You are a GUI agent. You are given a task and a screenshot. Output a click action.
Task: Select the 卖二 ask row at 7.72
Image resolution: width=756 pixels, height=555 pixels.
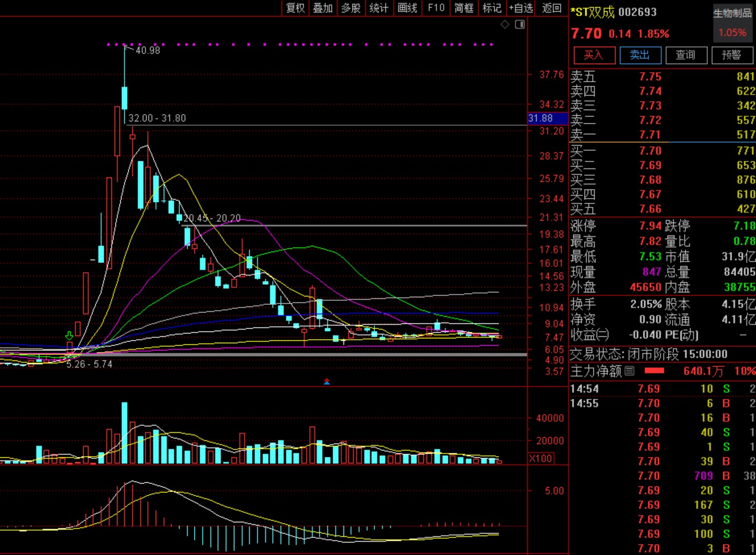[x=663, y=120]
